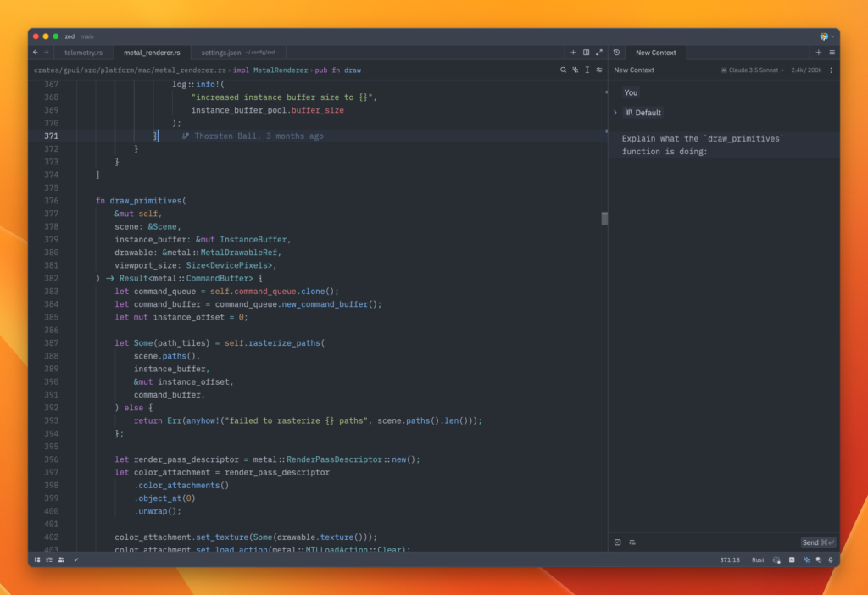Click RenderPassDescriptor on line 396

[x=334, y=459]
